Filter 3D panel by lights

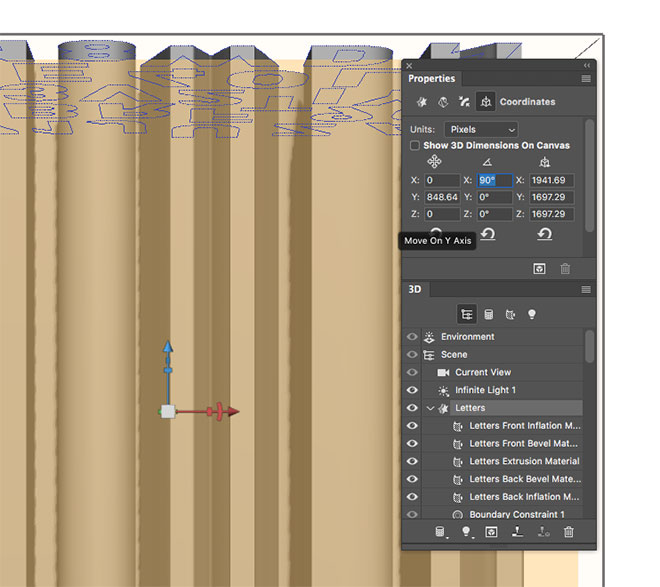coord(532,314)
